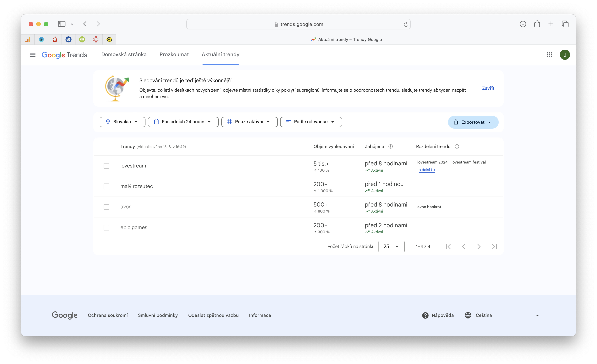Click the Safari address bar
This screenshot has height=364, width=597.
tap(298, 24)
